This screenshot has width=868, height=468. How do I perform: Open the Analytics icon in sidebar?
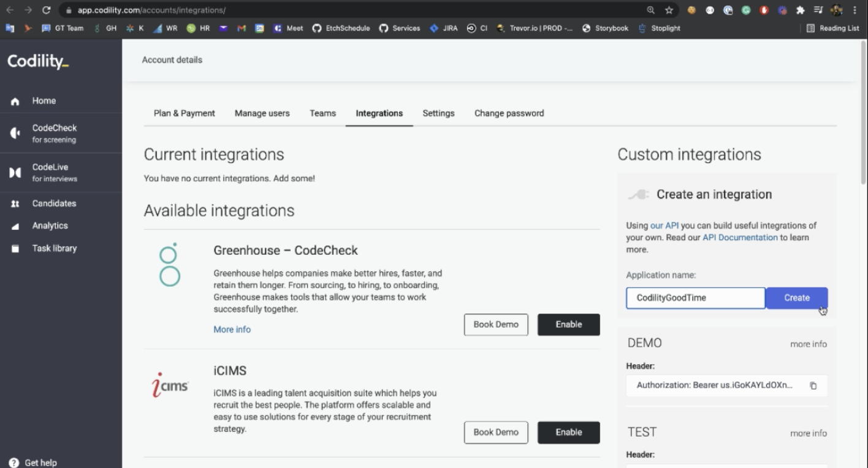(15, 226)
